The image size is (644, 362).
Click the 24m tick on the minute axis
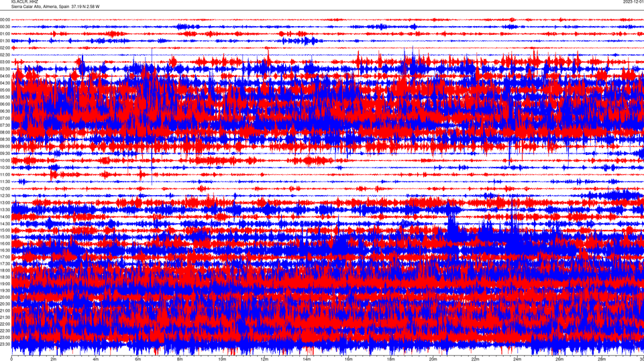[x=517, y=359]
